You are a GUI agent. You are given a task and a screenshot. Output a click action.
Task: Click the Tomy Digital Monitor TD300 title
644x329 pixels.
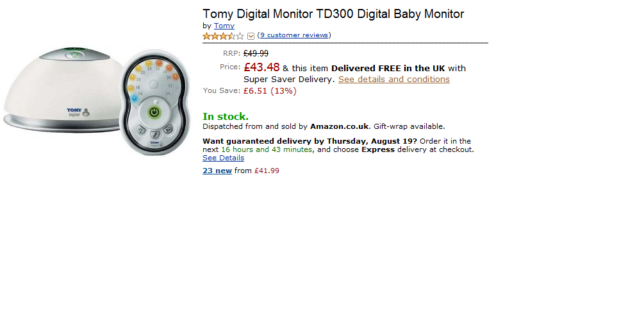click(x=333, y=13)
